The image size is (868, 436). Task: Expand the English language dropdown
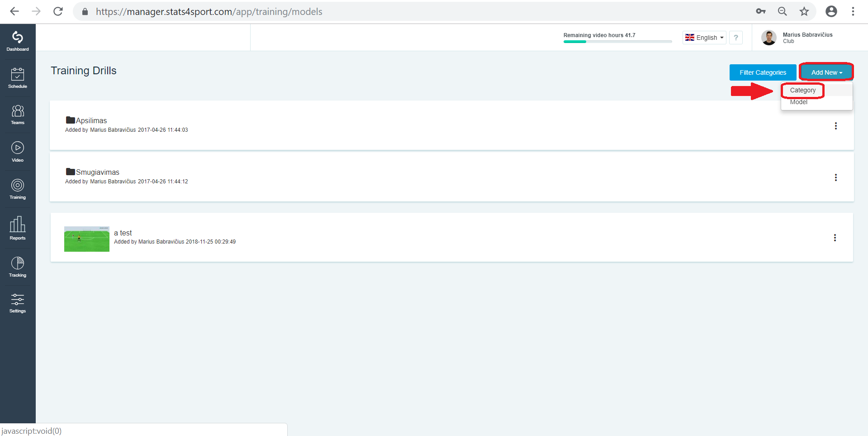(704, 38)
